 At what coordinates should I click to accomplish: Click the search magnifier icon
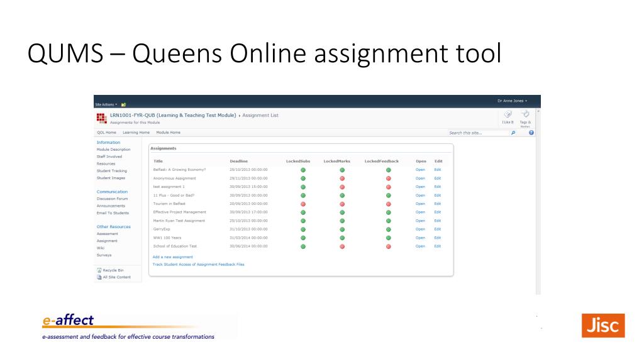pyautogui.click(x=513, y=133)
